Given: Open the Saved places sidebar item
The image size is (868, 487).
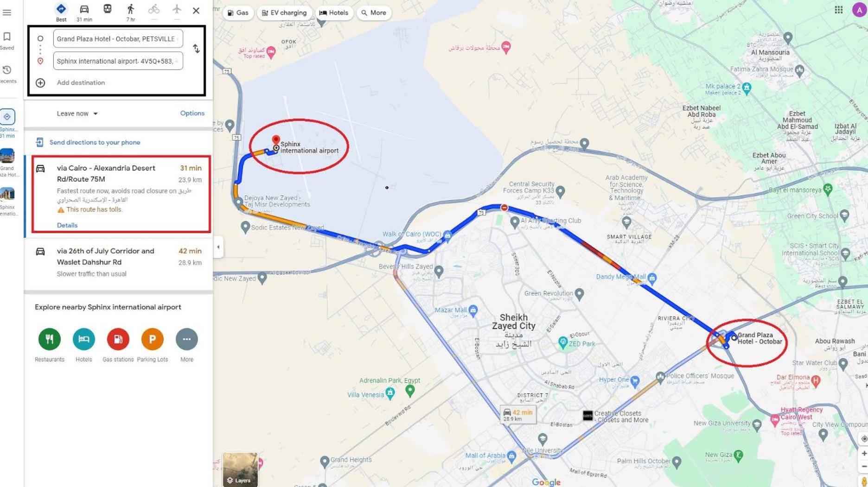Looking at the screenshot, I should point(7,41).
